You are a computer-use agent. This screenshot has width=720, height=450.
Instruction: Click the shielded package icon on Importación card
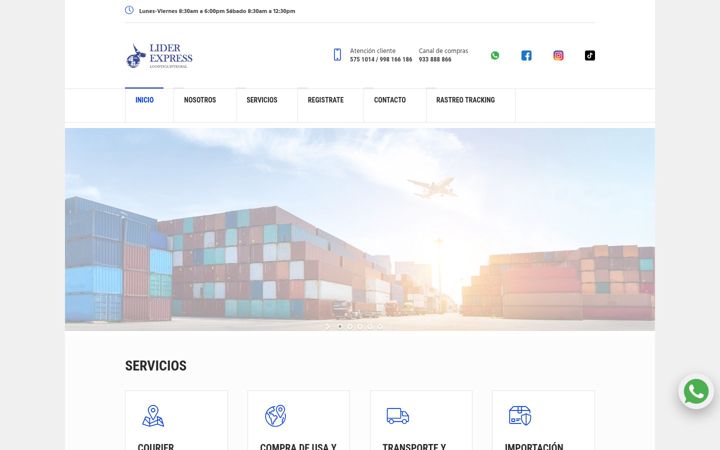coord(520,416)
